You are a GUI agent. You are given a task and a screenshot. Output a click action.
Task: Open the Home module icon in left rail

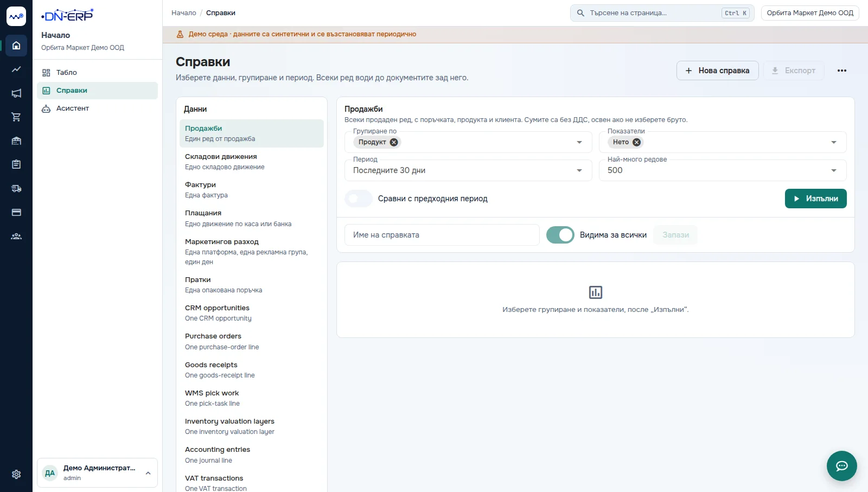[16, 46]
